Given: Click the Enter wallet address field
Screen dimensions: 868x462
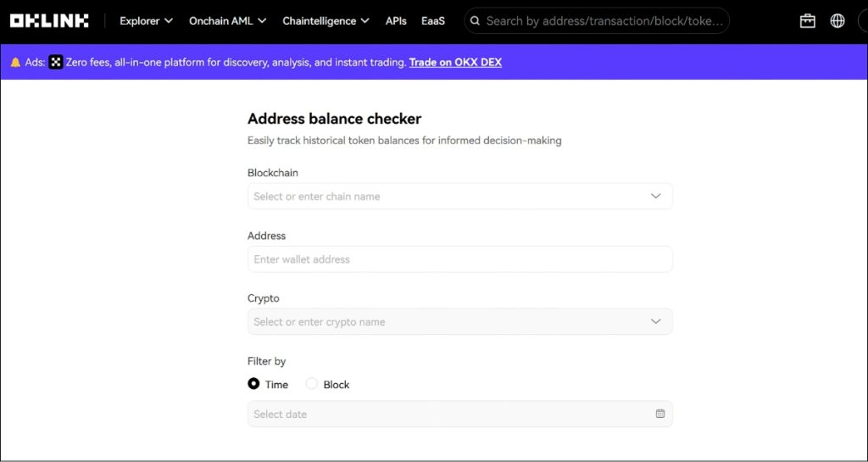Looking at the screenshot, I should [x=459, y=259].
